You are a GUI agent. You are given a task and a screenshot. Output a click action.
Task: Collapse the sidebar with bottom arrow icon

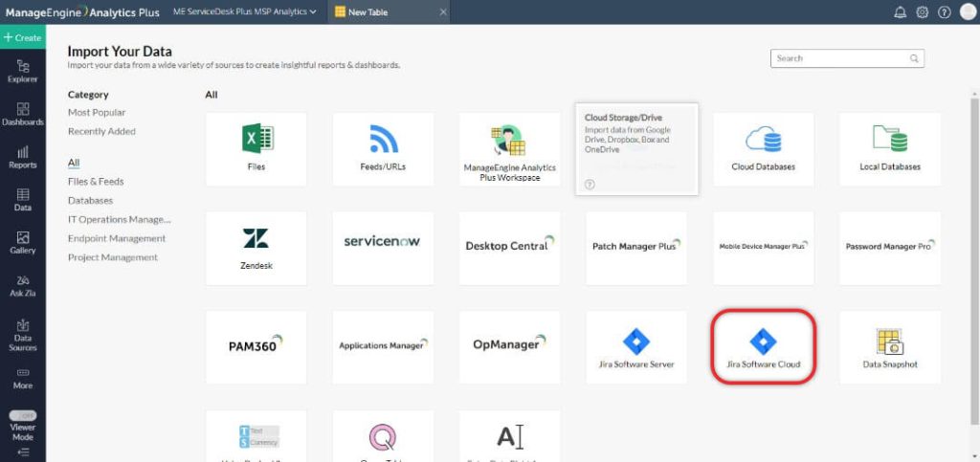(23, 452)
